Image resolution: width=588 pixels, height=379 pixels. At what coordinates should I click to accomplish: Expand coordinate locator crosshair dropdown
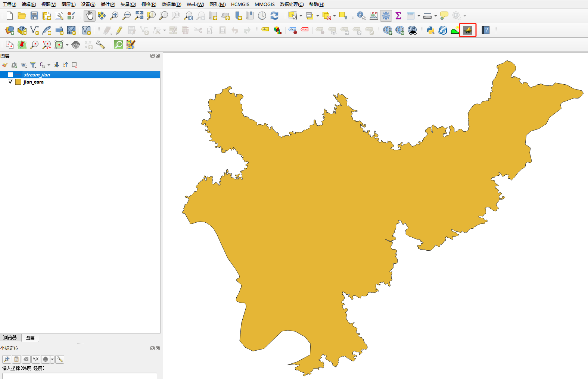coord(53,359)
